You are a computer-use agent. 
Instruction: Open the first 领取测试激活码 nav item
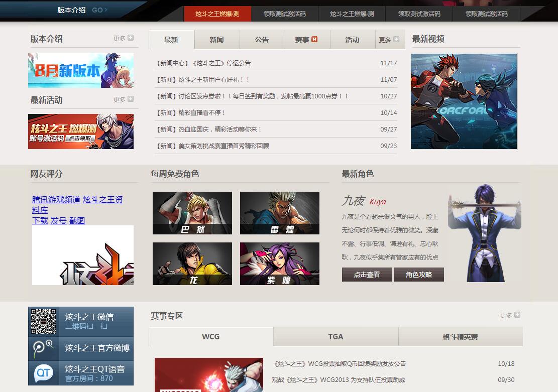coord(284,14)
